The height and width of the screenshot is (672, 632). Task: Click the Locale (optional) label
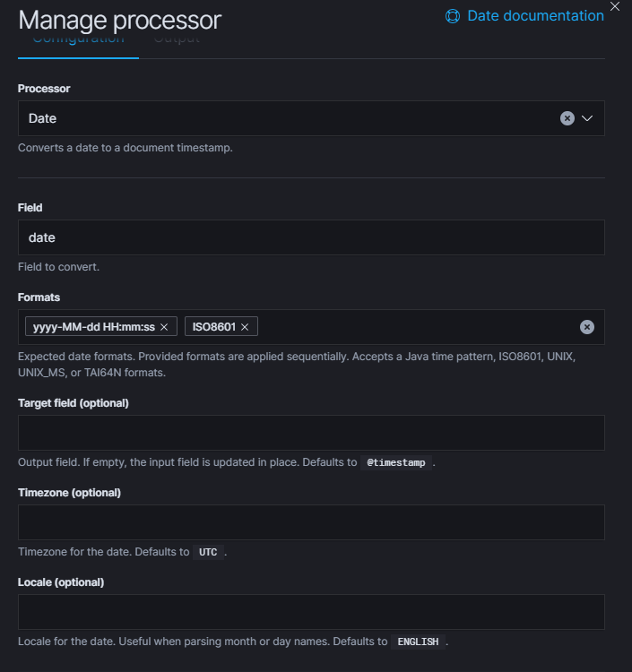click(x=61, y=582)
